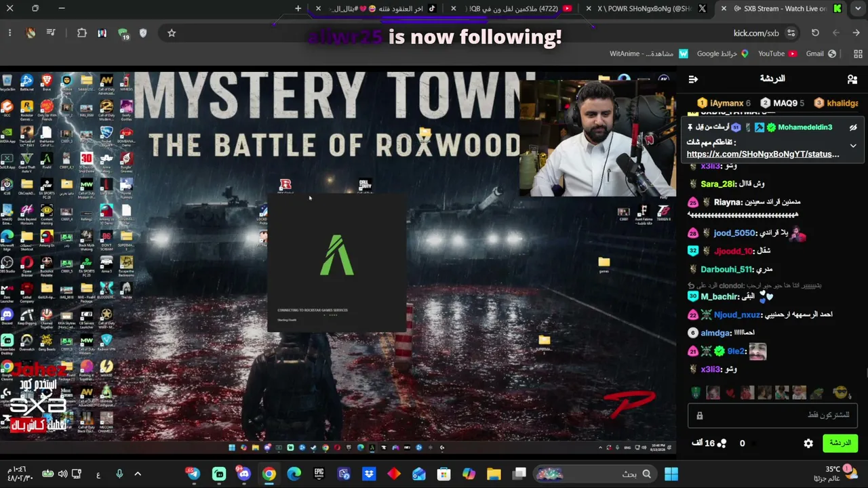Image resolution: width=868 pixels, height=488 pixels.
Task: Bookmark this page with star icon
Action: tap(172, 33)
